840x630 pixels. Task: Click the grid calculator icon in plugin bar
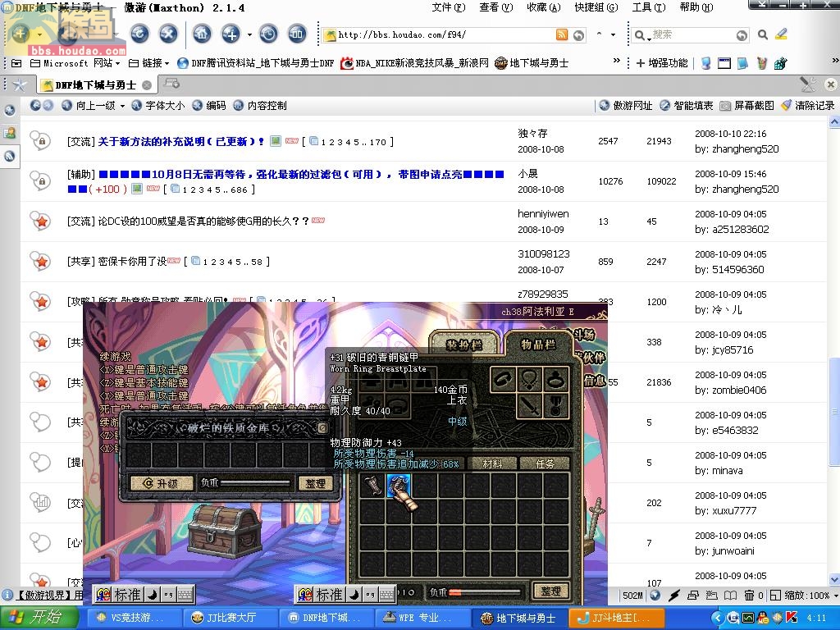click(781, 63)
